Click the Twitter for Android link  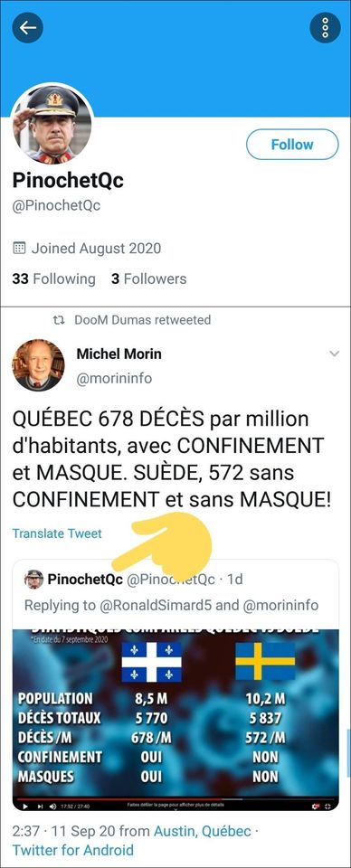[73, 850]
